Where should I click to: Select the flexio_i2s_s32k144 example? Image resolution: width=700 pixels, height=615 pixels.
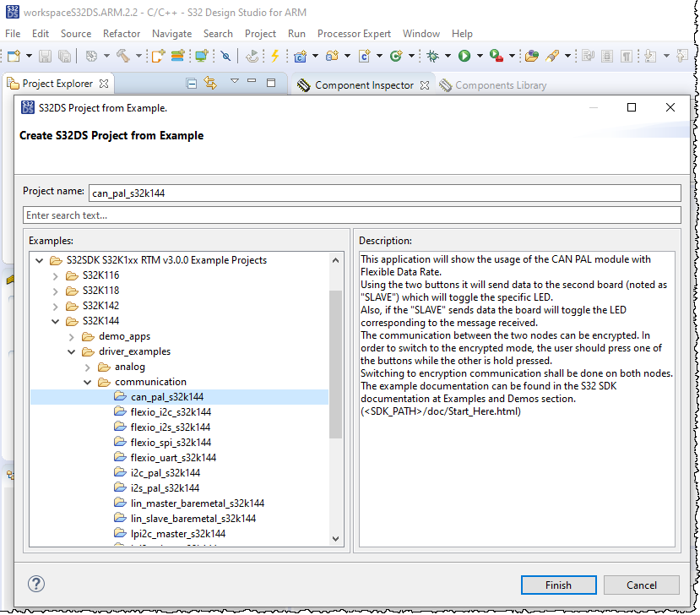point(170,427)
